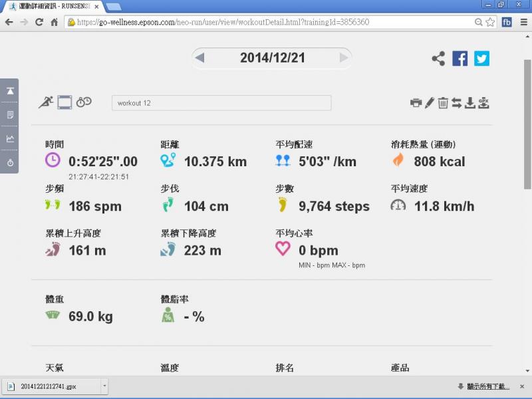Open the lap stopwatch sidebar icon
This screenshot has height=399, width=532.
10,162
